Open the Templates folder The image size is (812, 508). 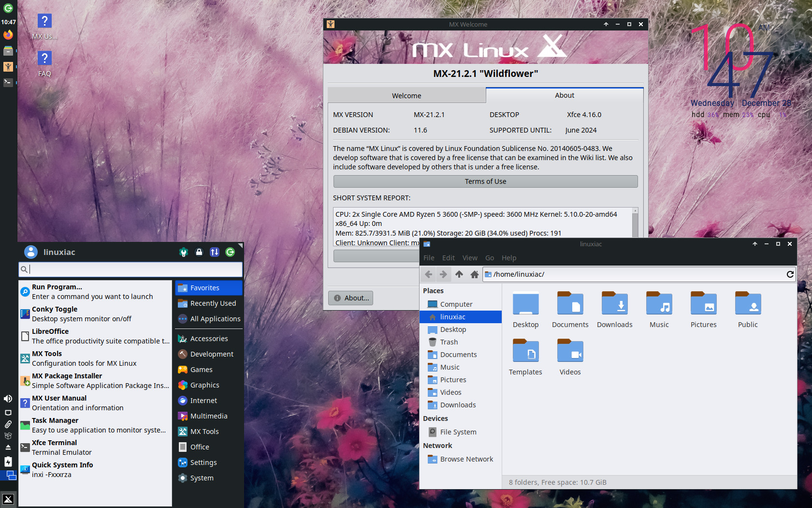tap(525, 357)
